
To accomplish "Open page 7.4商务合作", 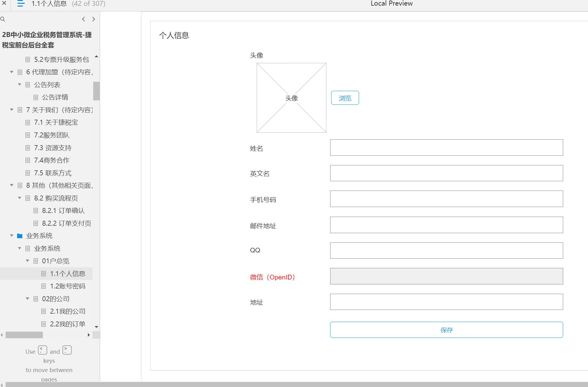I will 52,160.
